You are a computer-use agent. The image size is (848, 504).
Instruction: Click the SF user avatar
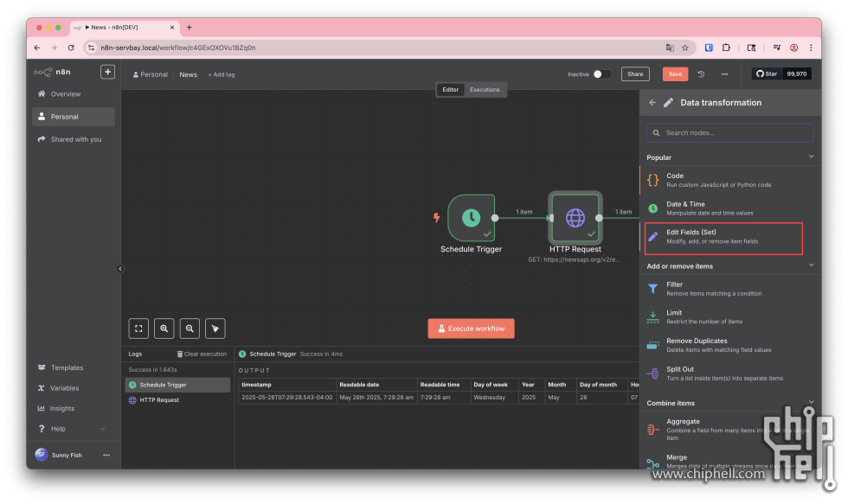coord(42,455)
